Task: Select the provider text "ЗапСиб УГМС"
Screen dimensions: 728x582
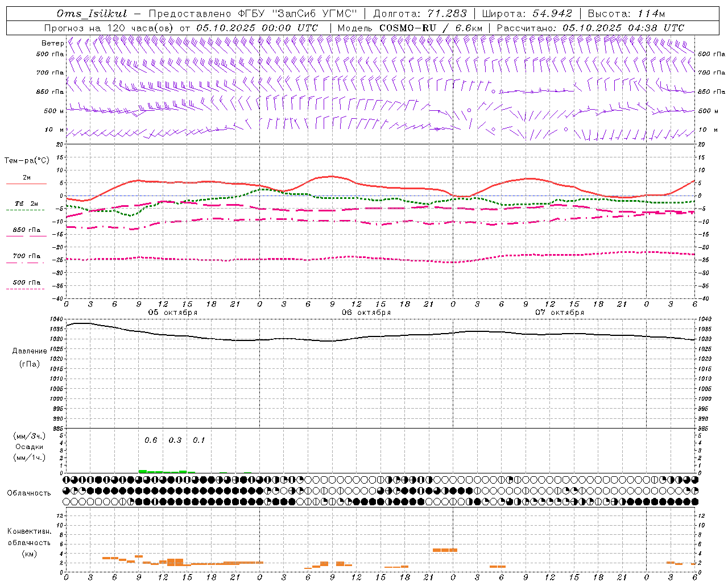Action: 315,14
